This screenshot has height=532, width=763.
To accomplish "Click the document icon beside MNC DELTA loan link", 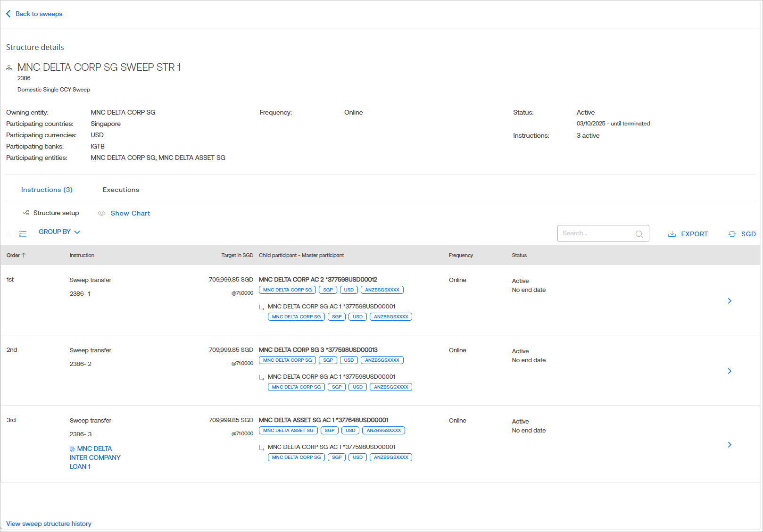I will pyautogui.click(x=73, y=449).
